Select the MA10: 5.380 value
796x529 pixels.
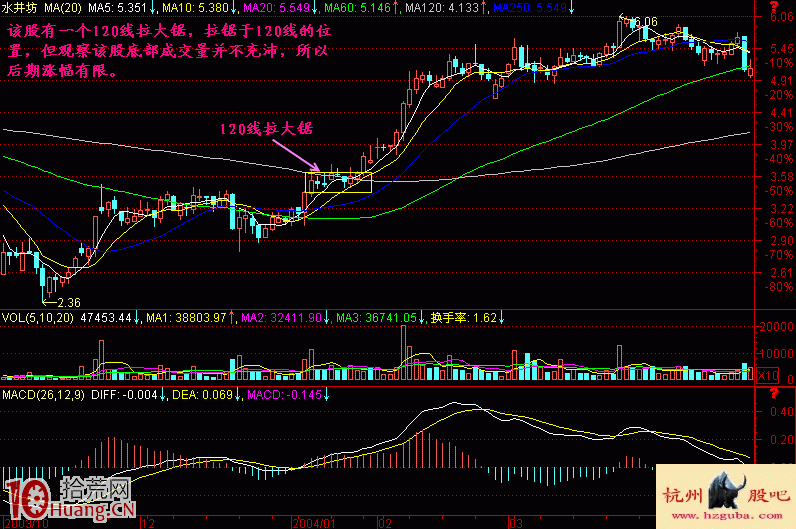click(x=195, y=8)
